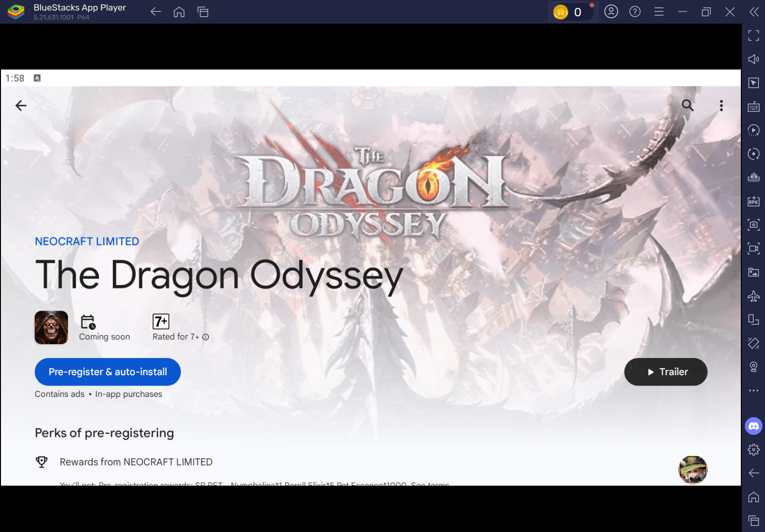Image resolution: width=765 pixels, height=532 pixels.
Task: Open Play Store search
Action: [x=688, y=105]
